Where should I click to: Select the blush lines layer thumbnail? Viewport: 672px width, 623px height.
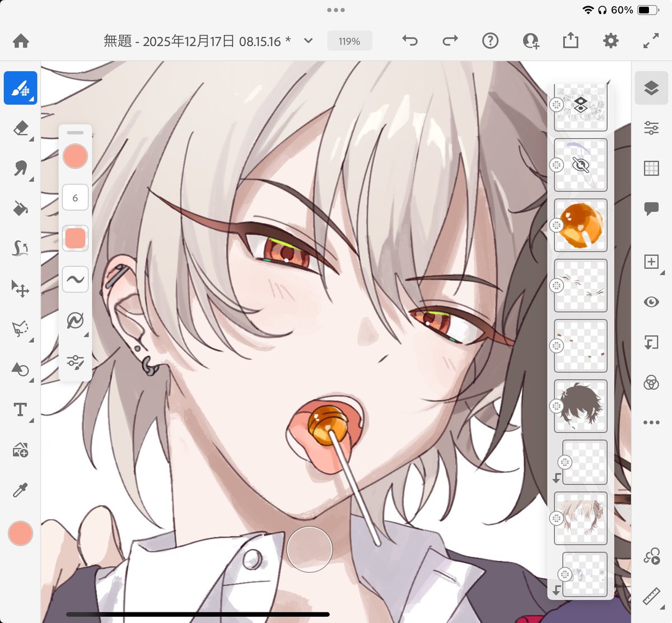581,286
